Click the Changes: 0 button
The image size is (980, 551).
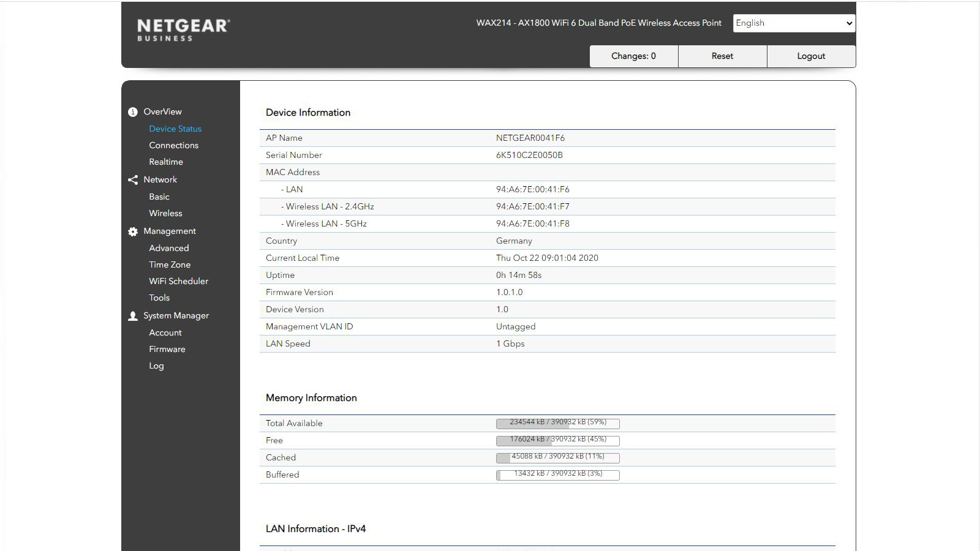(x=633, y=56)
